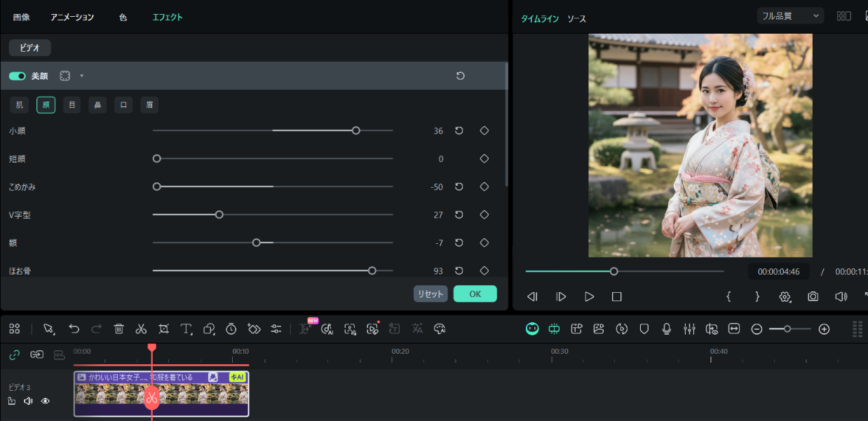Hide the ビデオ 3 track with eye icon

tap(46, 401)
